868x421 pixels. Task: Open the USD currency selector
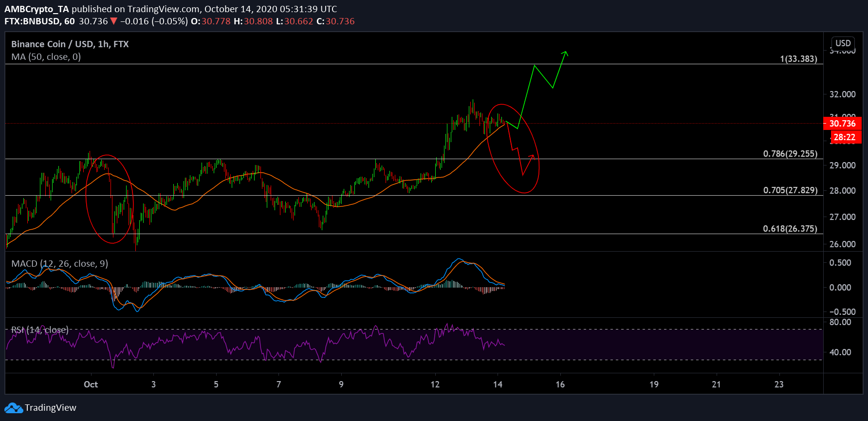[x=843, y=43]
